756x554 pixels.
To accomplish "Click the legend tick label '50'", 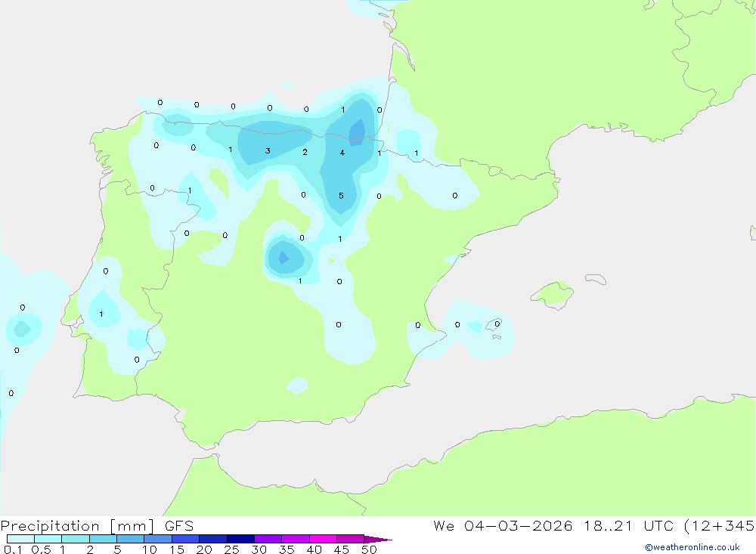I will click(369, 549).
